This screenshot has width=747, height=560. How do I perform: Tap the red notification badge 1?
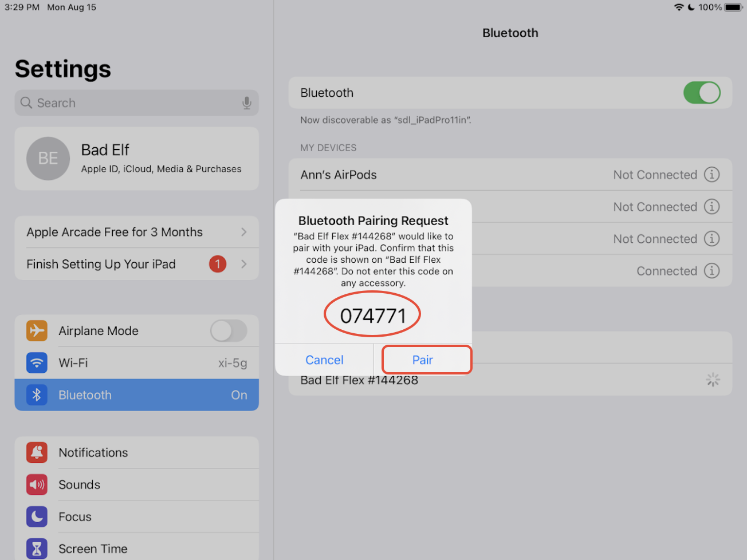[x=218, y=264]
